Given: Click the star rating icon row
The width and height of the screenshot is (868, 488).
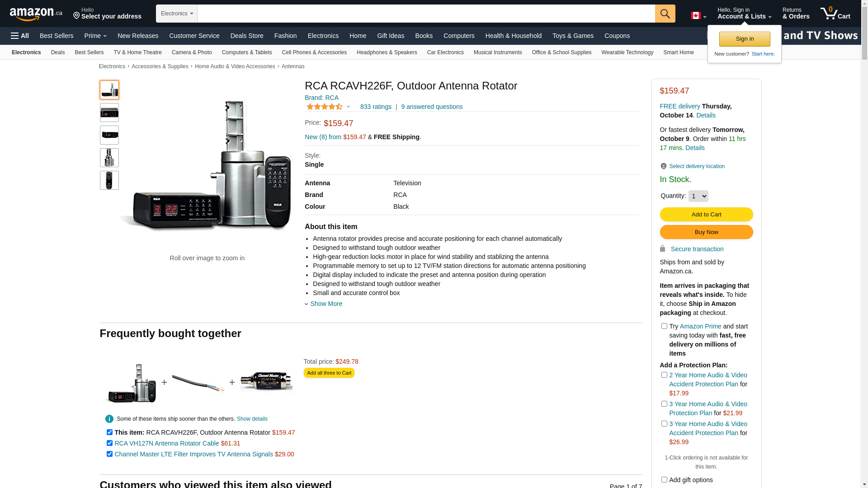Looking at the screenshot, I should click(325, 107).
